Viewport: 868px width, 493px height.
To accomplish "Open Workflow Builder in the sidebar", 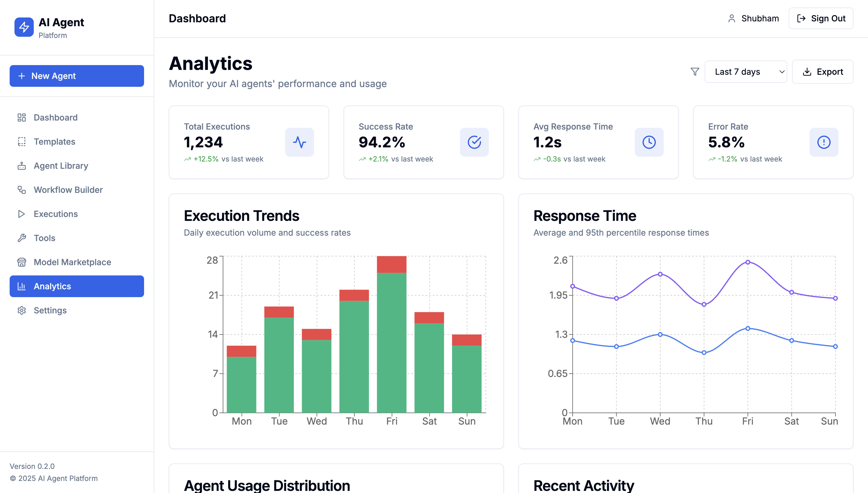I will [x=68, y=190].
